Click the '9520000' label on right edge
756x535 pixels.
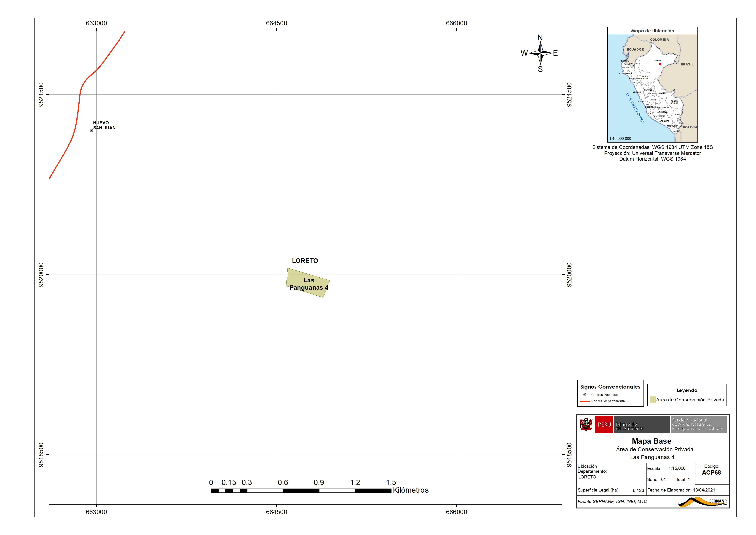[569, 275]
